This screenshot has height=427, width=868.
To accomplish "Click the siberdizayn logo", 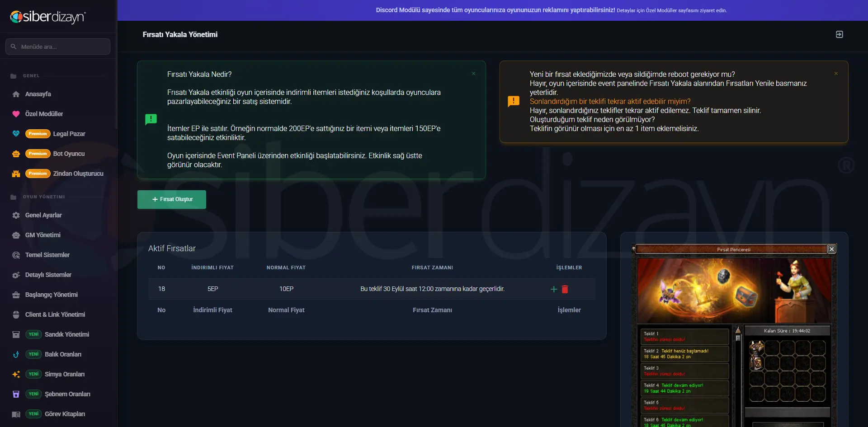I will pyautogui.click(x=48, y=17).
